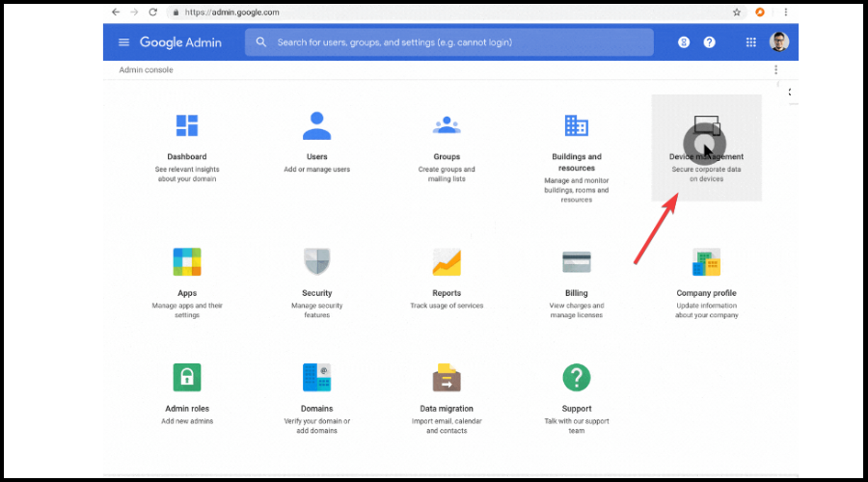Click 'Talk to our support team' text

point(577,426)
